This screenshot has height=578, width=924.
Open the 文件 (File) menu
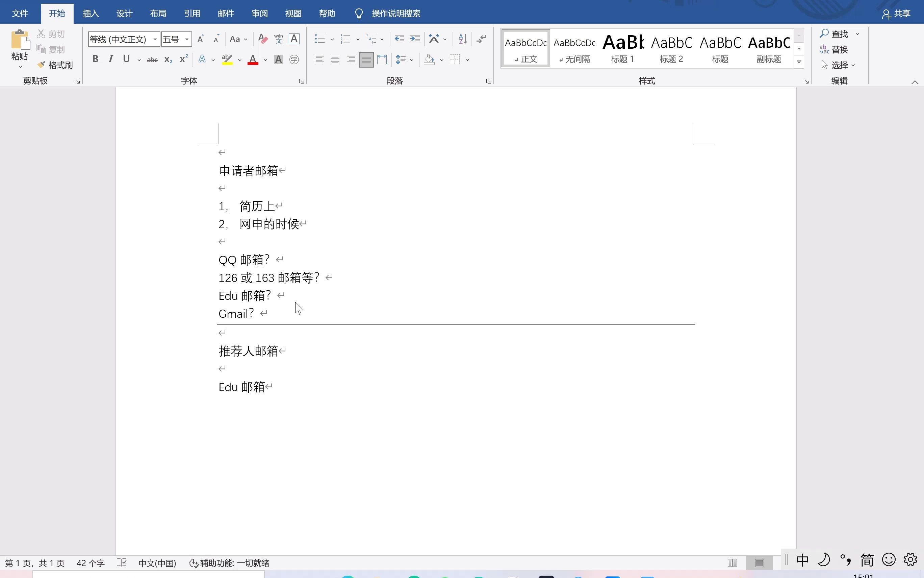click(x=20, y=14)
